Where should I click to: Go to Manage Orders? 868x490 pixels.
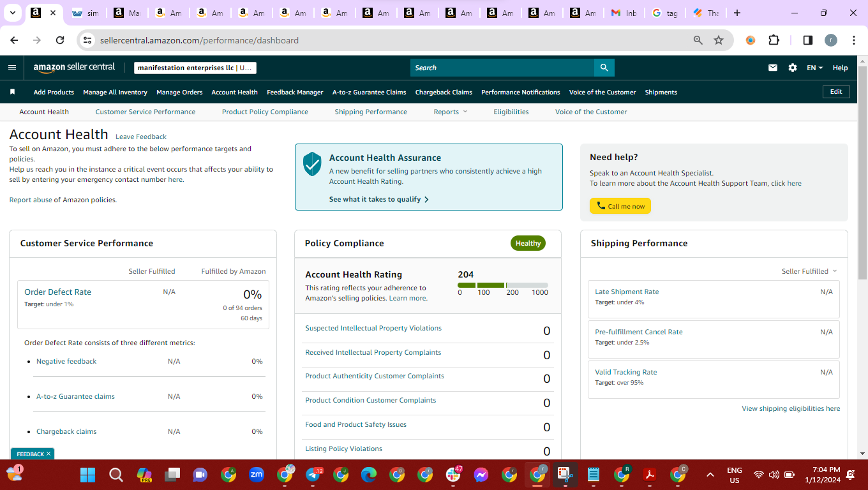point(179,92)
